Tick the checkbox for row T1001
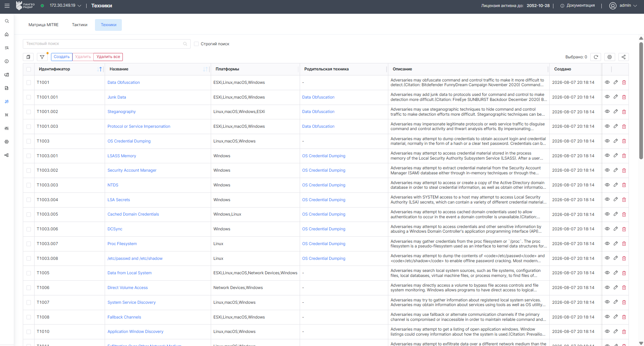 (29, 82)
